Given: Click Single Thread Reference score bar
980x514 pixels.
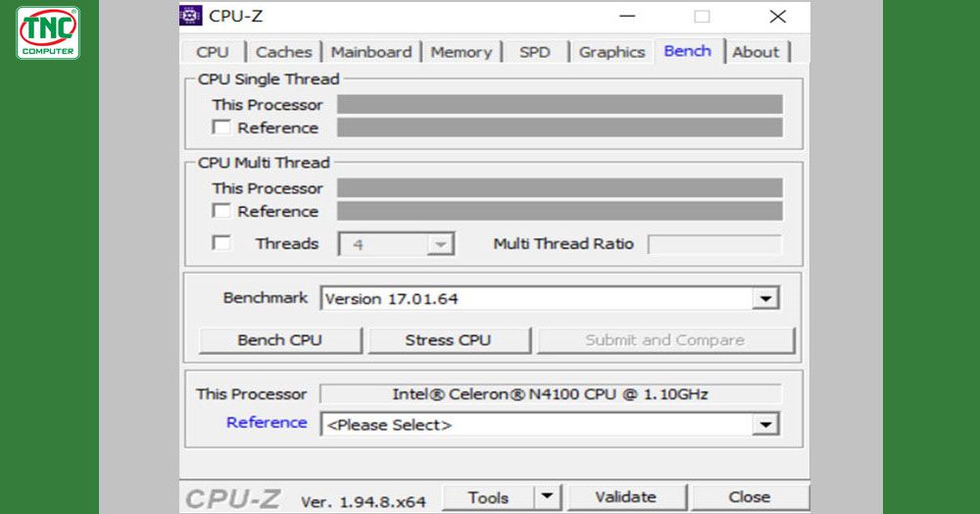Looking at the screenshot, I should click(560, 128).
